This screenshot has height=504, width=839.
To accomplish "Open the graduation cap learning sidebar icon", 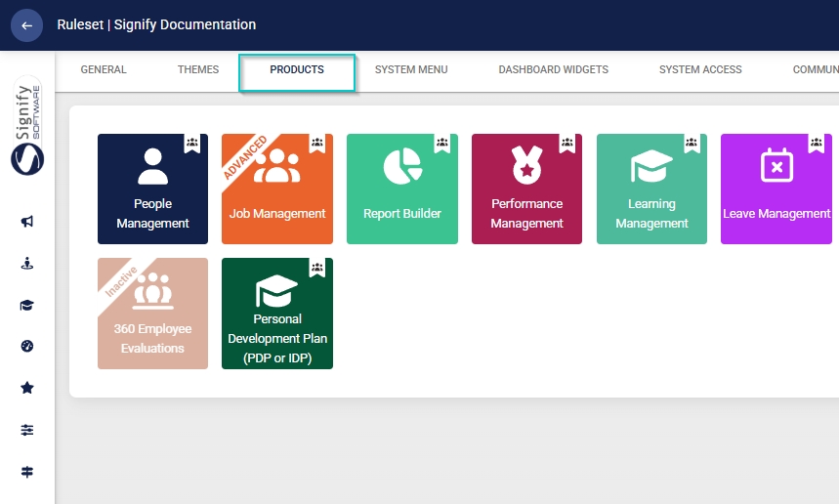I will coord(27,305).
